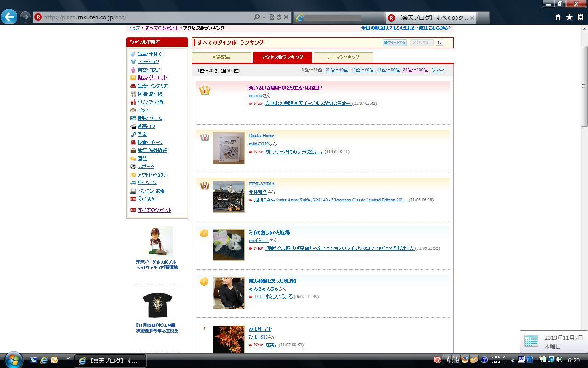The height and width of the screenshot is (368, 588).
Task: Click the browser Back arrow button
Action: pos(9,17)
